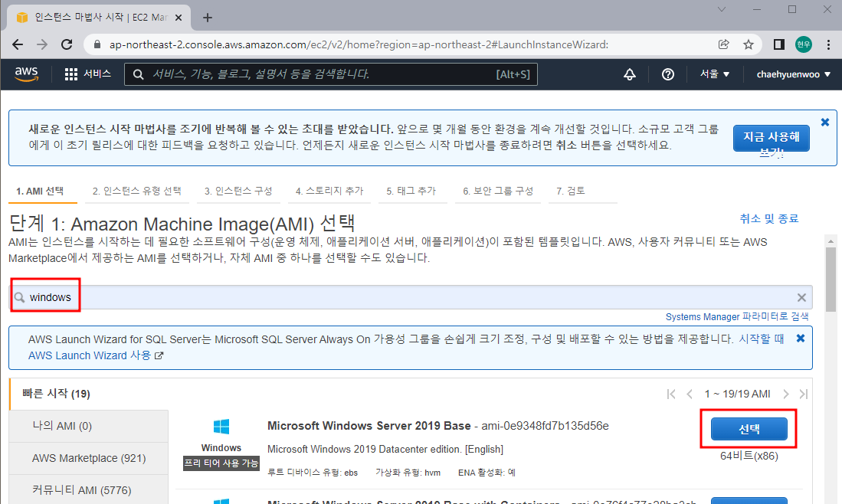Clear the windows search with the X
Viewport: 842px width, 504px height.
coord(801,297)
